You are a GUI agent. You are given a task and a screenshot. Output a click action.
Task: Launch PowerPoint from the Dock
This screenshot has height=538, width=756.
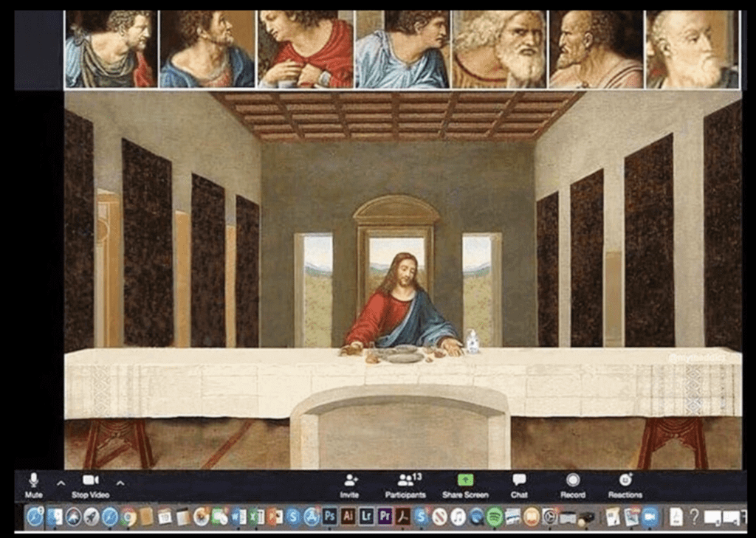click(275, 517)
